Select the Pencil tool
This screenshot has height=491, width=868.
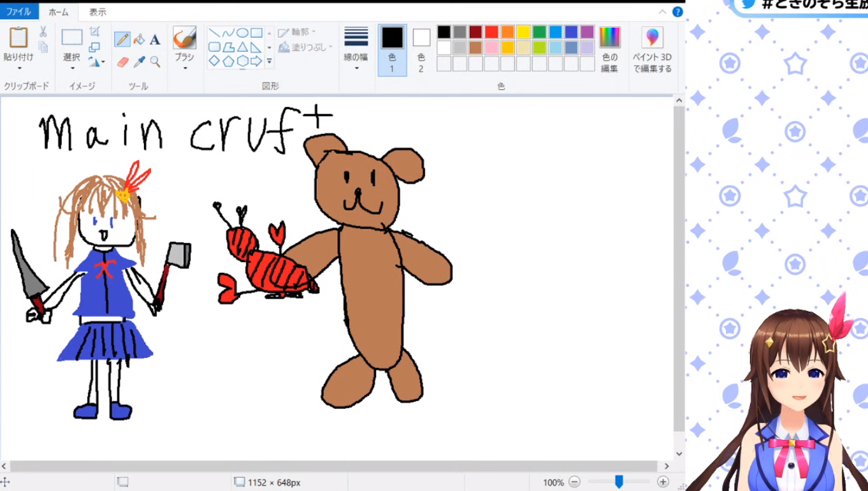122,40
